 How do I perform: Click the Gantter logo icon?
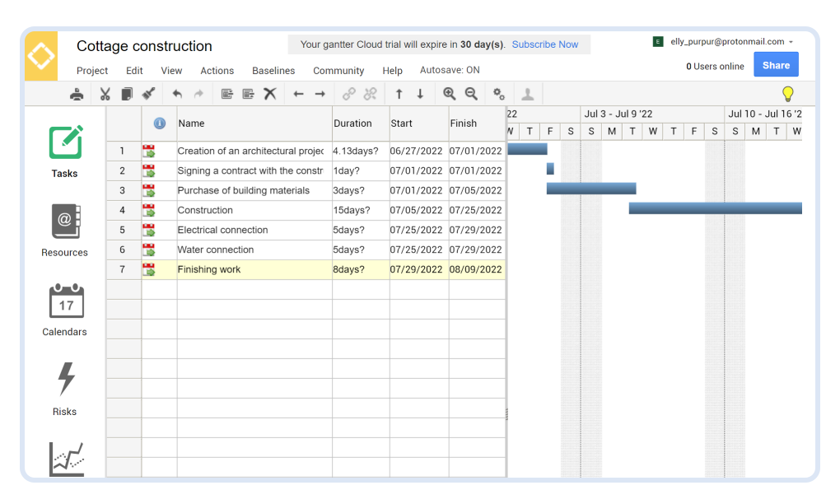pos(41,56)
